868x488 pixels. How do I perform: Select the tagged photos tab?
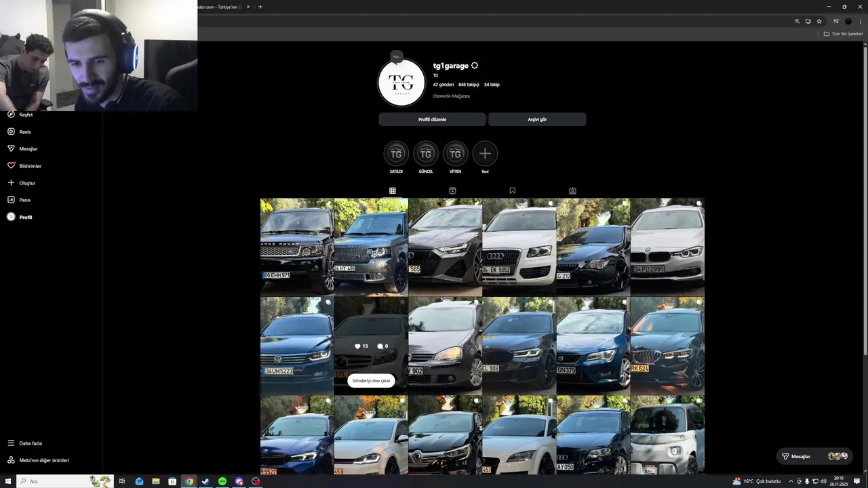coord(572,191)
